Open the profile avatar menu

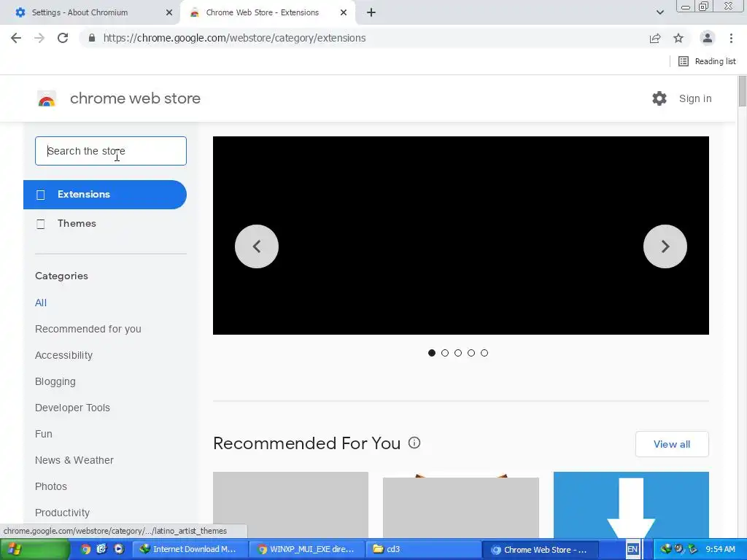708,38
